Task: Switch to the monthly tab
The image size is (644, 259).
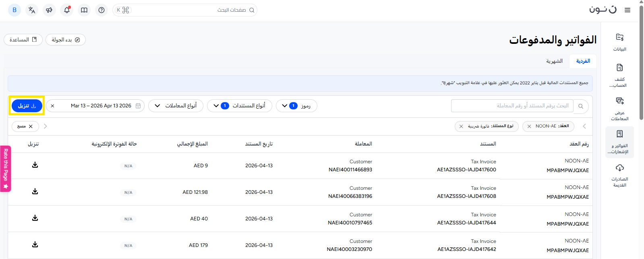Action: point(554,61)
